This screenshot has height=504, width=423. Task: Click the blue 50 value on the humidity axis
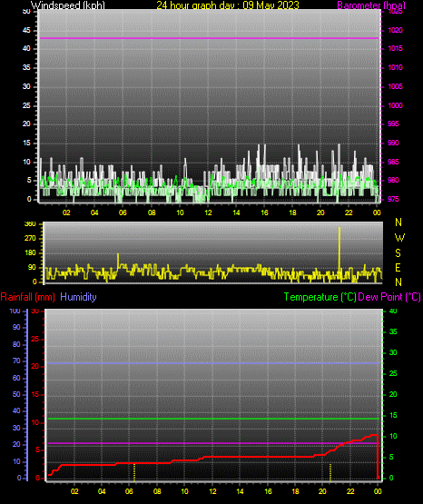pyautogui.click(x=16, y=394)
